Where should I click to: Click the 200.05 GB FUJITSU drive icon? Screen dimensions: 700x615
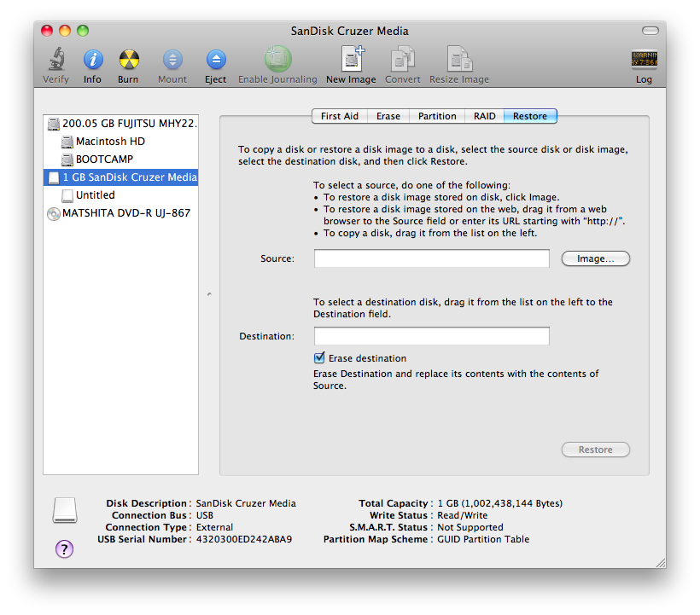click(x=54, y=124)
